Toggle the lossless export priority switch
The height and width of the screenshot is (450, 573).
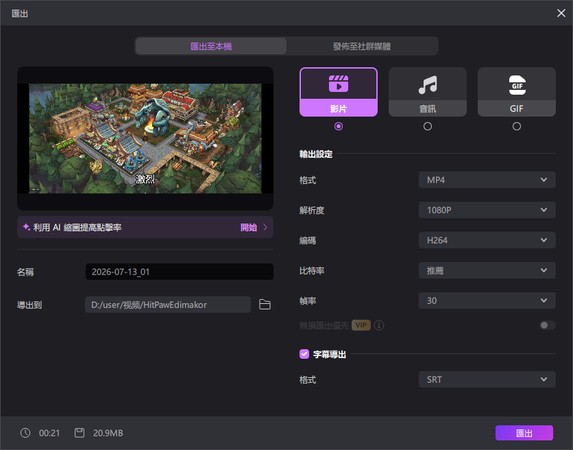(x=547, y=325)
